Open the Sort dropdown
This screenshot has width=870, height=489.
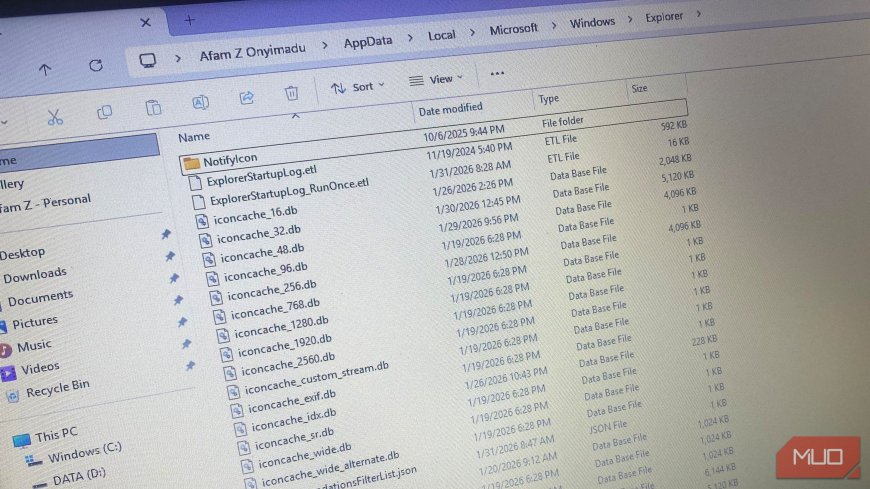point(358,87)
